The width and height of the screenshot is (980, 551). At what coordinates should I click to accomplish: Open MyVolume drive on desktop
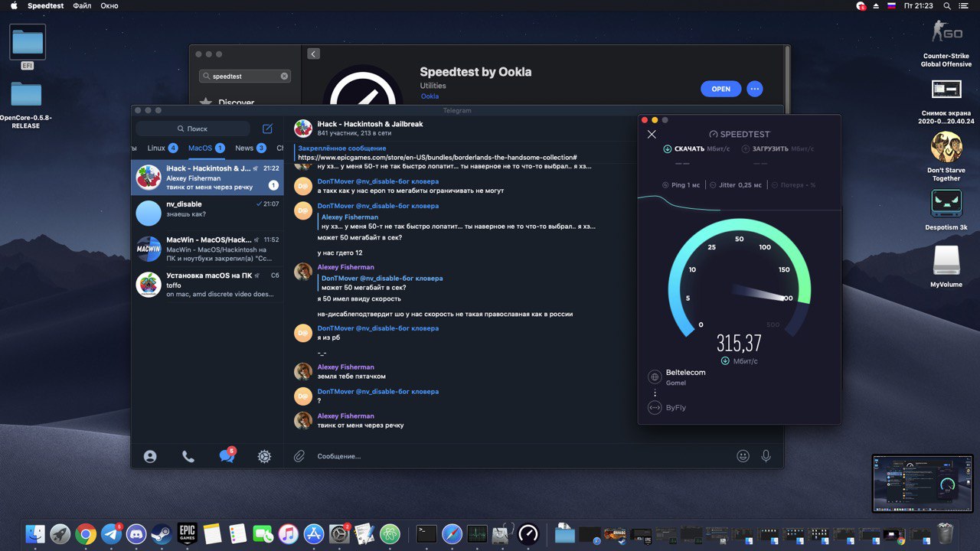946,260
